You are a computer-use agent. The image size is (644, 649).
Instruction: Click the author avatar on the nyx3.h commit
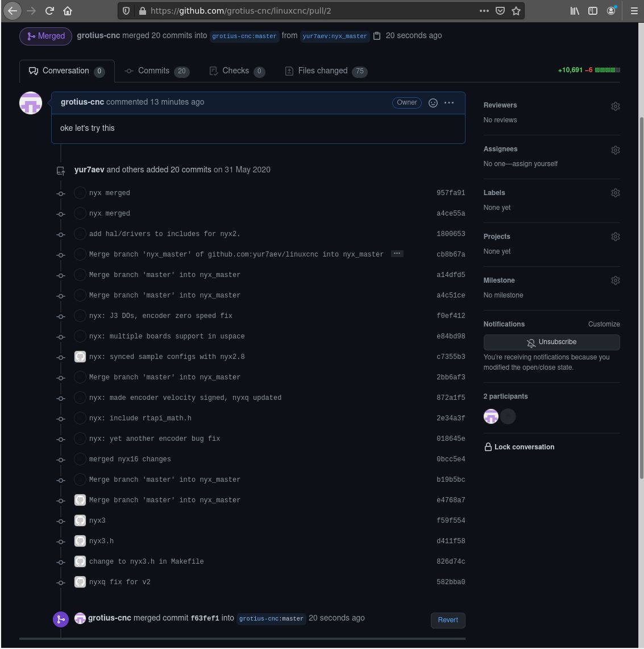coord(80,541)
